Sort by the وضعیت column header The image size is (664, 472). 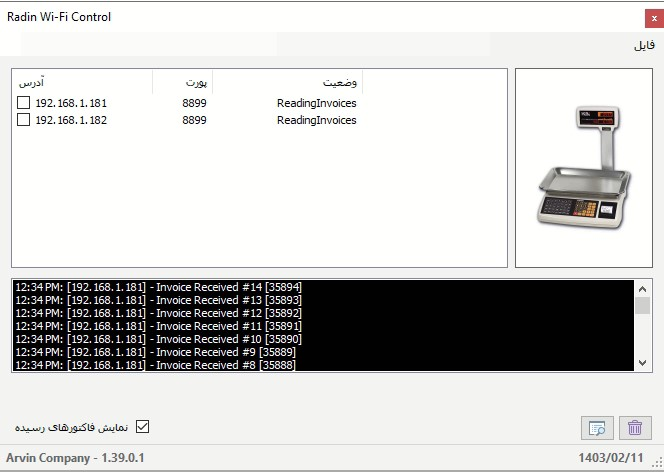click(288, 82)
